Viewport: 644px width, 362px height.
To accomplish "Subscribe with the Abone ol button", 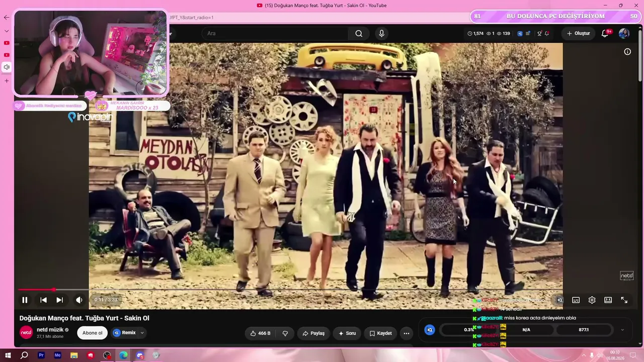I will click(x=92, y=333).
